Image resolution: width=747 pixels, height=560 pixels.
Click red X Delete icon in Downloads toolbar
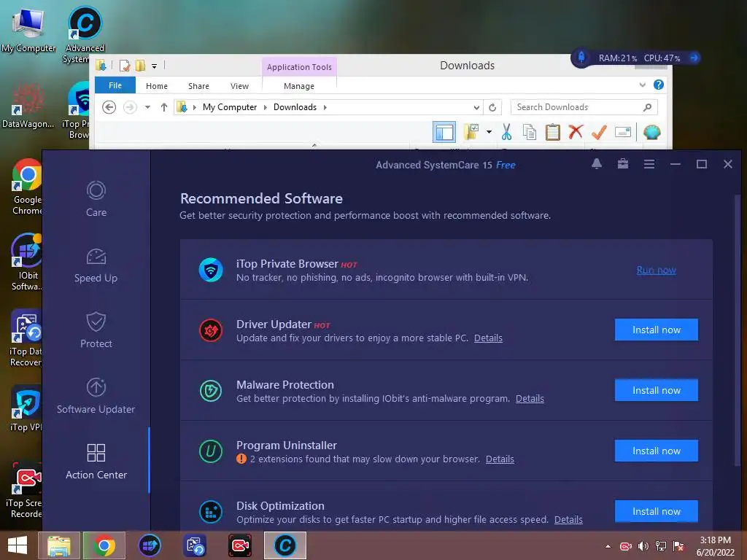tap(576, 131)
